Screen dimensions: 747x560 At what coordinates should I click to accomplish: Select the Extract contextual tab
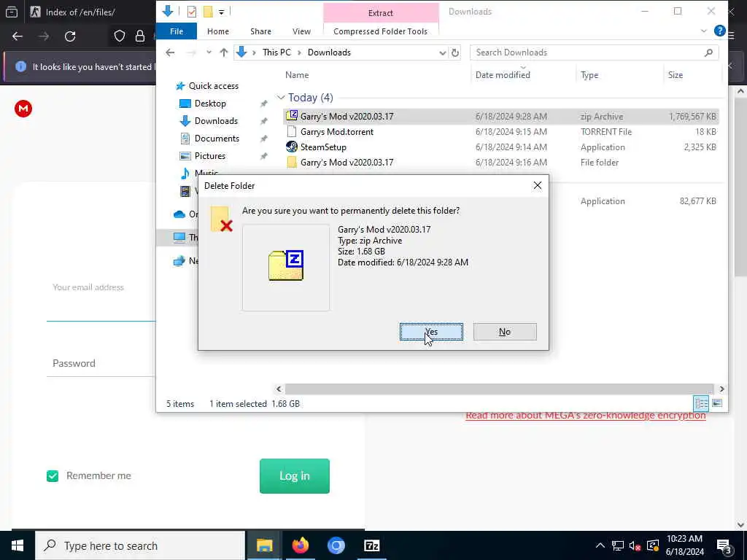[380, 13]
